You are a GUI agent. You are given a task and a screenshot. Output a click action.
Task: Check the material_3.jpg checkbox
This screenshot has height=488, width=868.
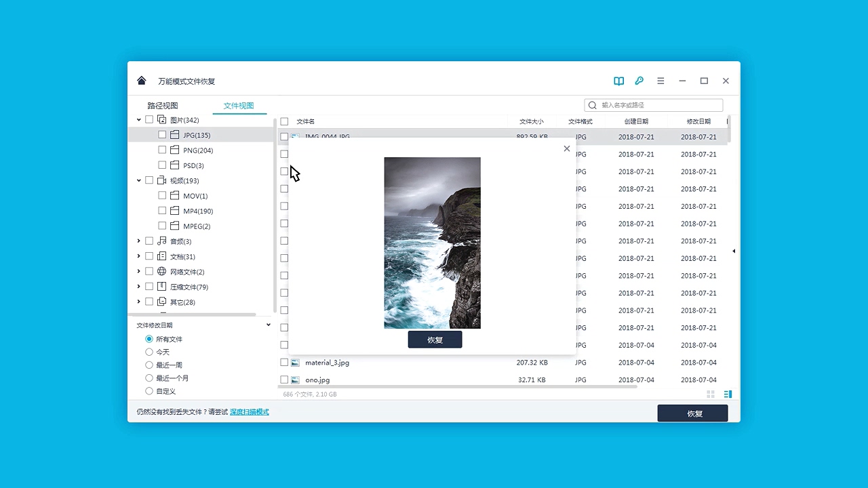tap(284, 363)
